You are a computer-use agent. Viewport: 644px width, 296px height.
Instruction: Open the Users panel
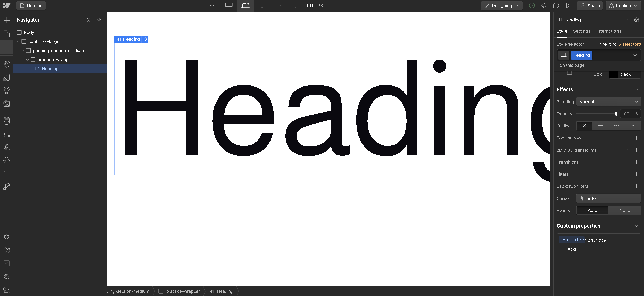pyautogui.click(x=7, y=147)
